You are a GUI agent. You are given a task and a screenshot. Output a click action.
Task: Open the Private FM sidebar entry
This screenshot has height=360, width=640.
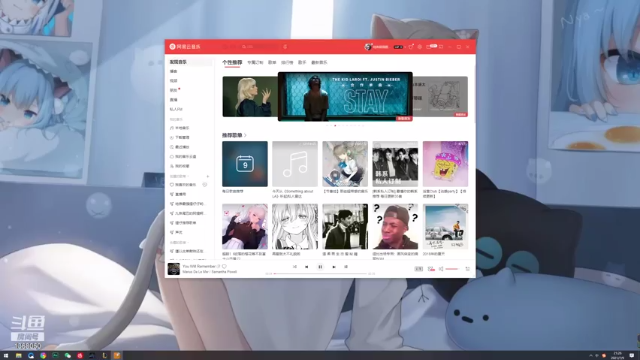point(176,109)
